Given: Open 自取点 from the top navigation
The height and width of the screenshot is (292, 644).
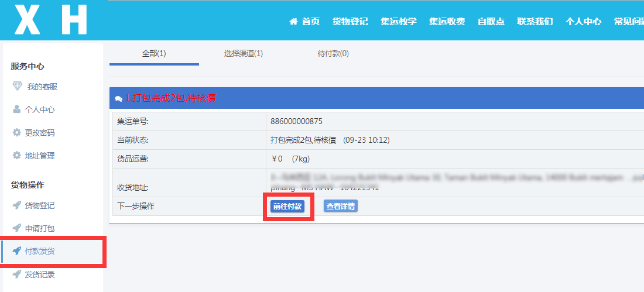Looking at the screenshot, I should coord(491,22).
